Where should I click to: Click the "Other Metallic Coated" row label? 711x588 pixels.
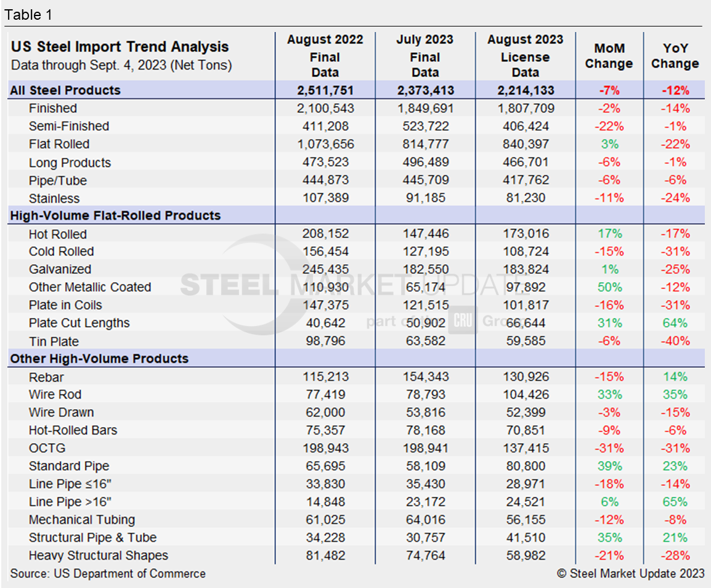(90, 287)
